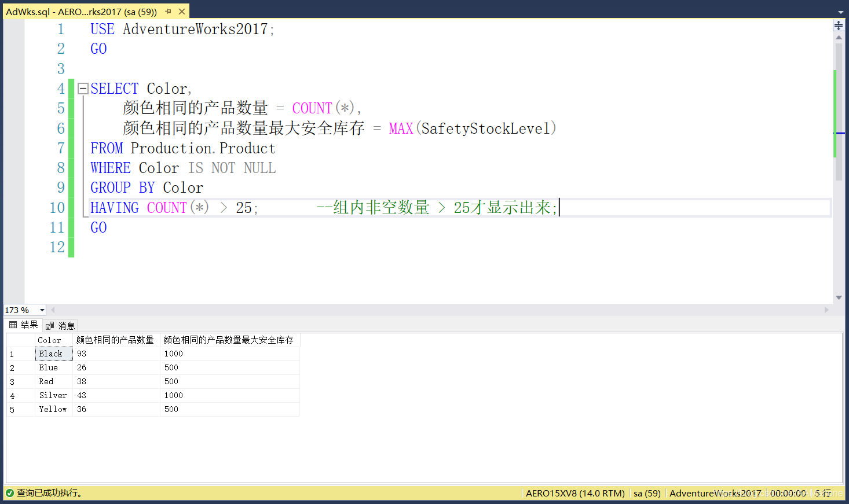Select result row header 1

[x=21, y=354]
